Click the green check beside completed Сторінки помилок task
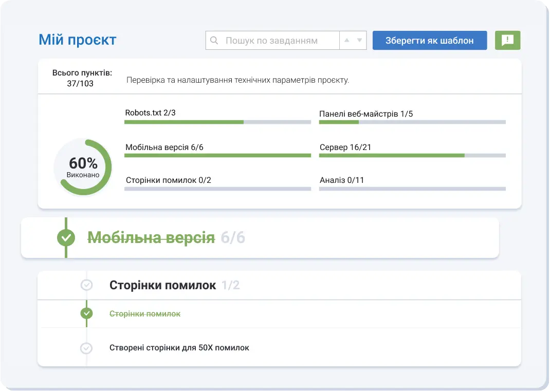This screenshot has width=550, height=392. [x=86, y=314]
